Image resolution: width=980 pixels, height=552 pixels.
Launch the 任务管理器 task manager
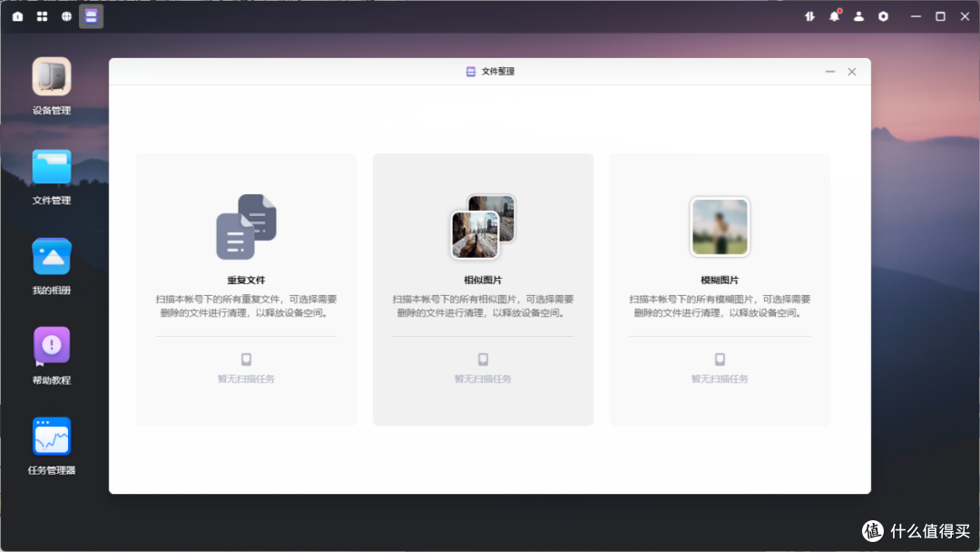(x=52, y=436)
